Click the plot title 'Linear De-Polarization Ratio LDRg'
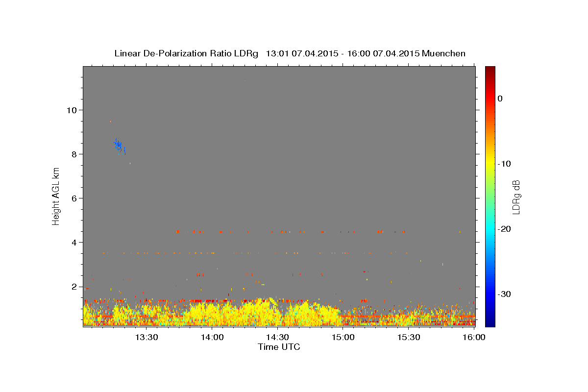The image size is (588, 392). tap(186, 53)
